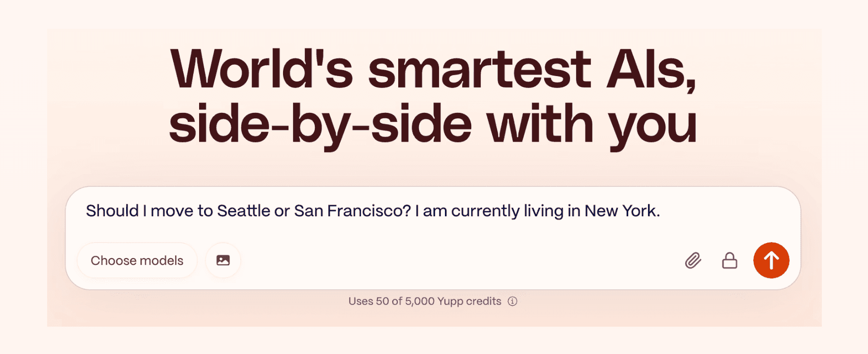Click the word "Yupp" below the prompt box

click(x=450, y=301)
